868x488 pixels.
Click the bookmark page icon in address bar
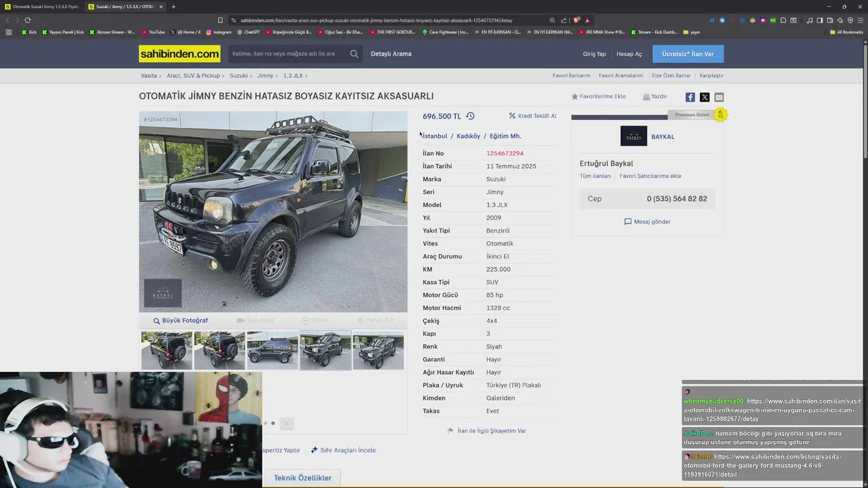coord(220,20)
